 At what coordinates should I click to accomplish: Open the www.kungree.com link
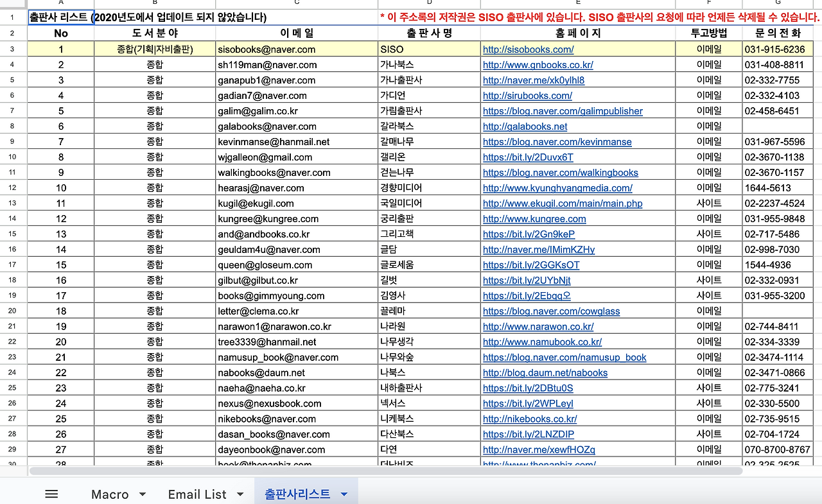[x=534, y=219]
